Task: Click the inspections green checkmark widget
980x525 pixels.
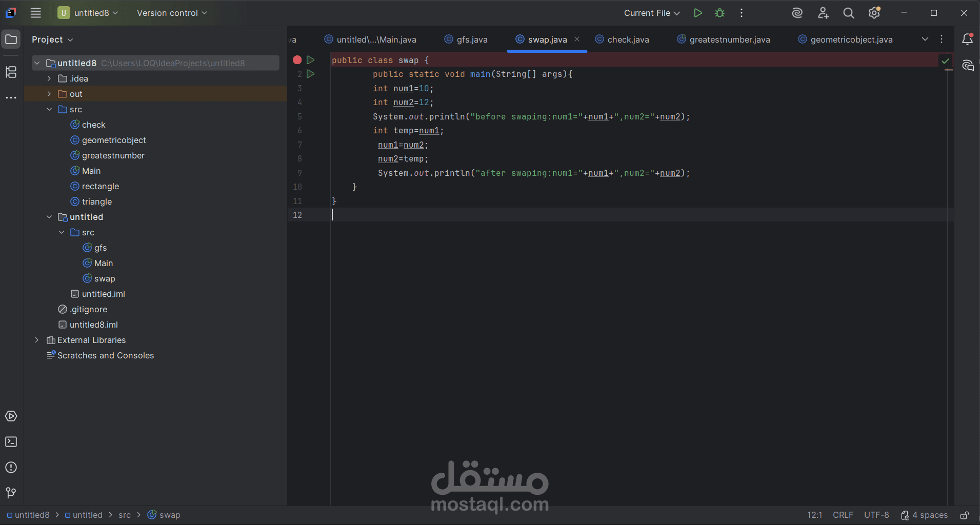Action: pyautogui.click(x=945, y=61)
